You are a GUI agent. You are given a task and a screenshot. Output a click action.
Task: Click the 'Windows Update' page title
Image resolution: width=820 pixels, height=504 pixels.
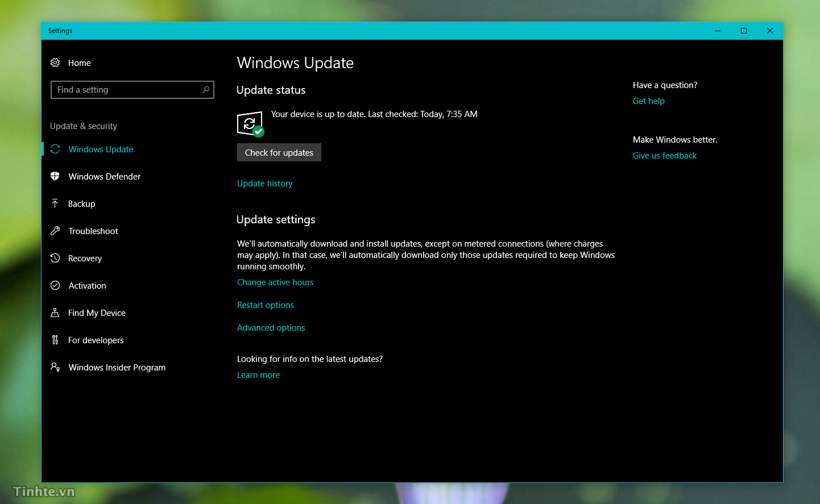(295, 63)
